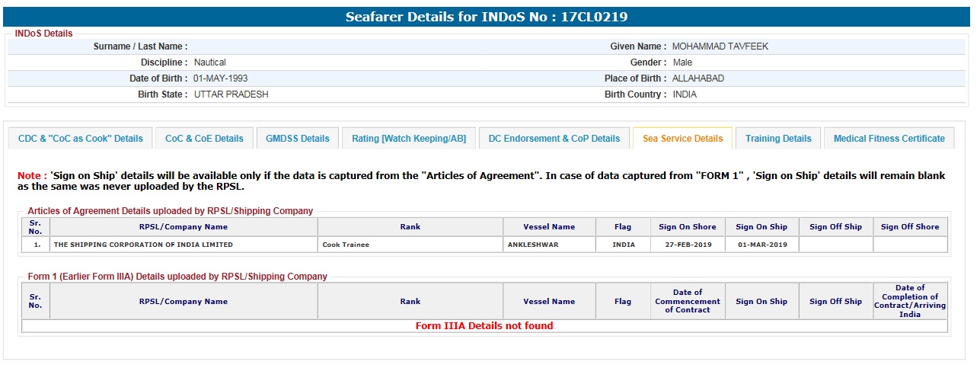This screenshot has width=980, height=381.
Task: Click the Date of Commencement of Contract header
Action: (687, 301)
